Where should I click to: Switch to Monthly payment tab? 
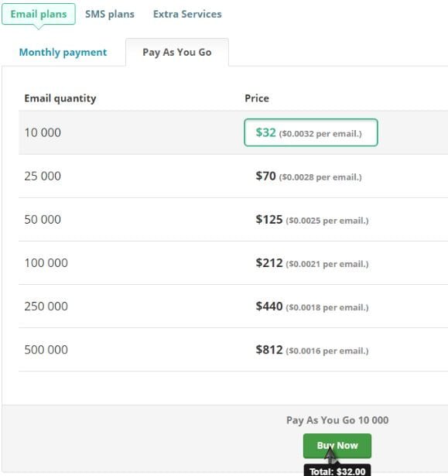tap(63, 52)
